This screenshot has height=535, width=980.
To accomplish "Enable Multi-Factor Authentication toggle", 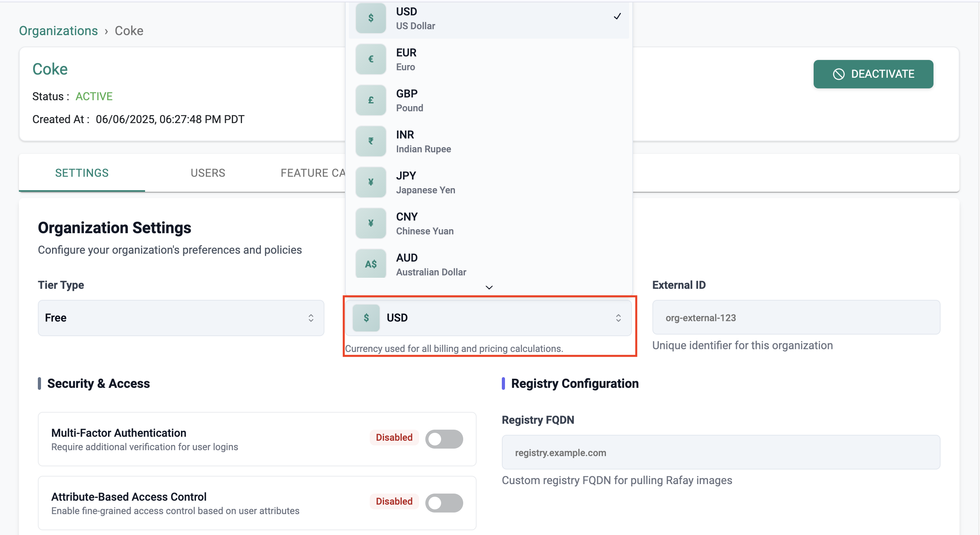I will 444,439.
